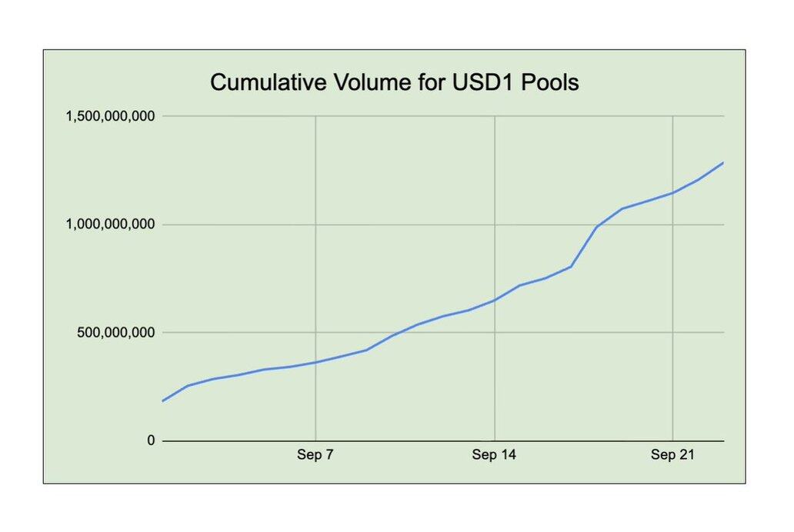Click the blue line where it crosses Sep 21 gridline

pos(672,193)
